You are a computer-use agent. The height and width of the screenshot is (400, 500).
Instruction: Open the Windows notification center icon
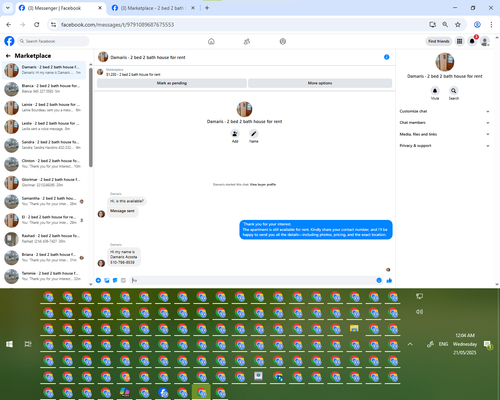click(488, 344)
